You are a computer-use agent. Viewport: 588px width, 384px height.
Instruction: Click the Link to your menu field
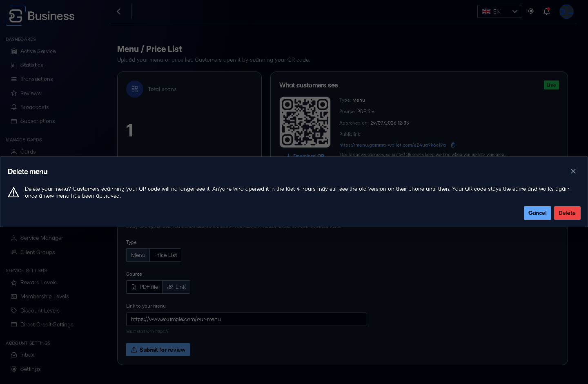point(246,319)
